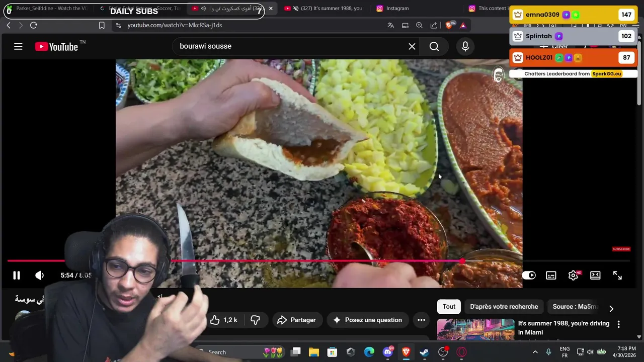Show more filter chips with the arrow
This screenshot has height=362, width=644.
(x=611, y=308)
